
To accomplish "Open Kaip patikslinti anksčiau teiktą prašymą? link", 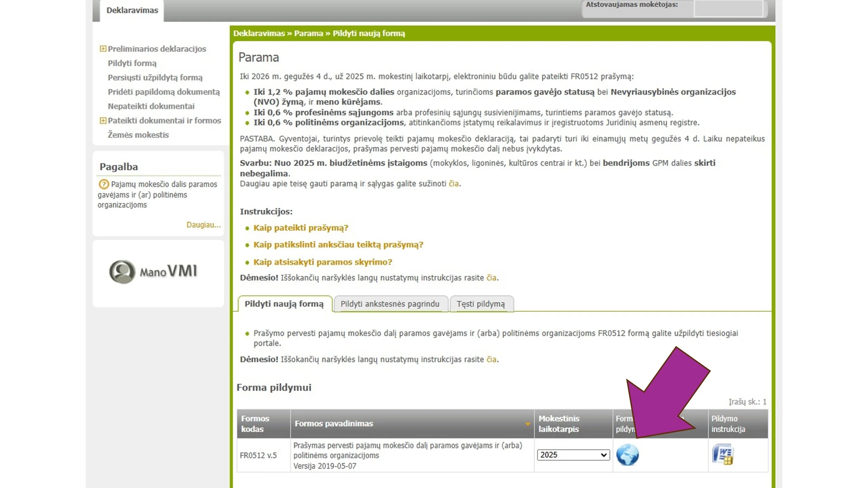I will (338, 245).
